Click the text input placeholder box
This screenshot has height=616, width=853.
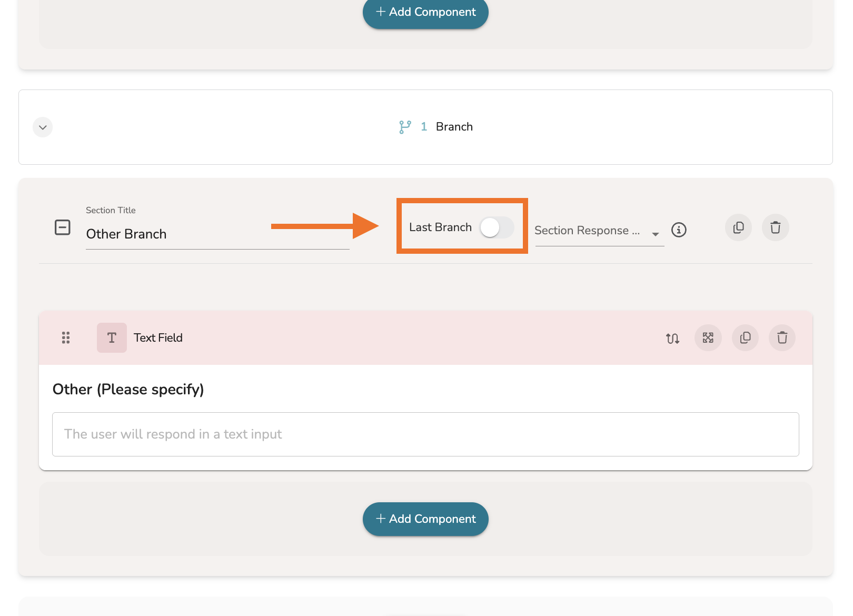click(425, 434)
